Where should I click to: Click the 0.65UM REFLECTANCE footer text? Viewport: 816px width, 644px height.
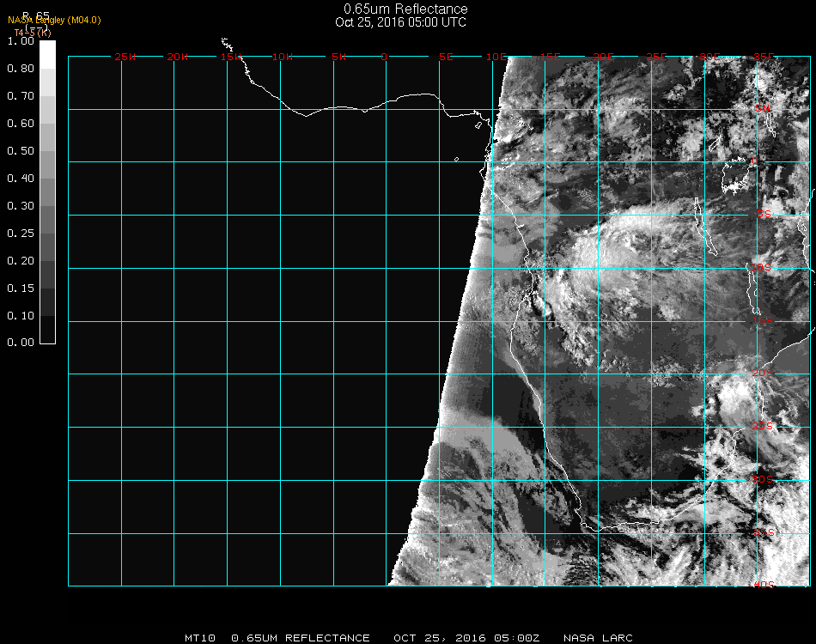[x=301, y=638]
